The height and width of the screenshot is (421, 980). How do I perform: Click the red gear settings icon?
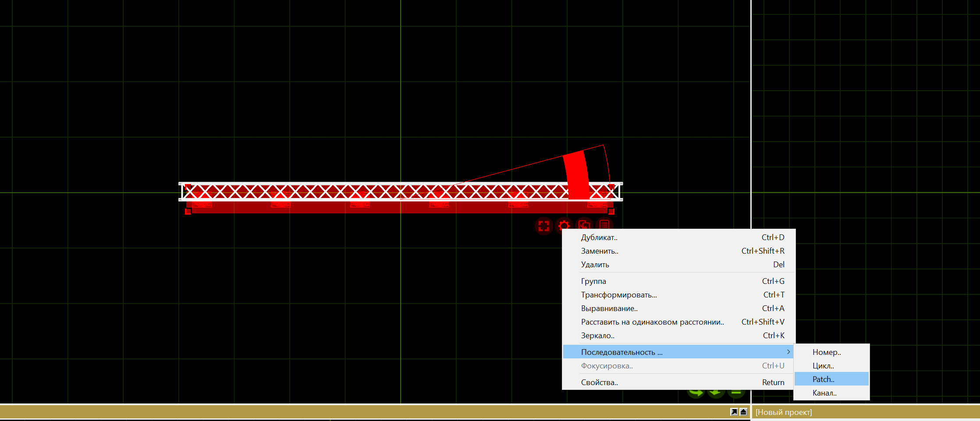coord(564,226)
